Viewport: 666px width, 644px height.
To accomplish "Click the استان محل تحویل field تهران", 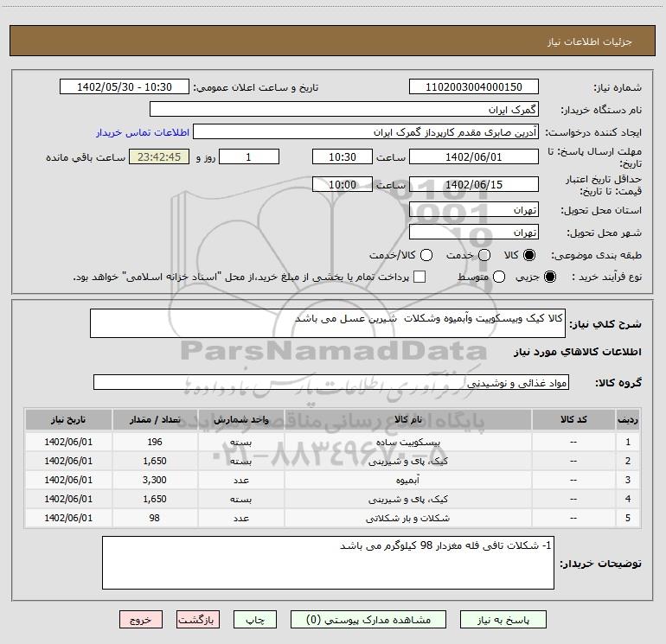I will (474, 210).
